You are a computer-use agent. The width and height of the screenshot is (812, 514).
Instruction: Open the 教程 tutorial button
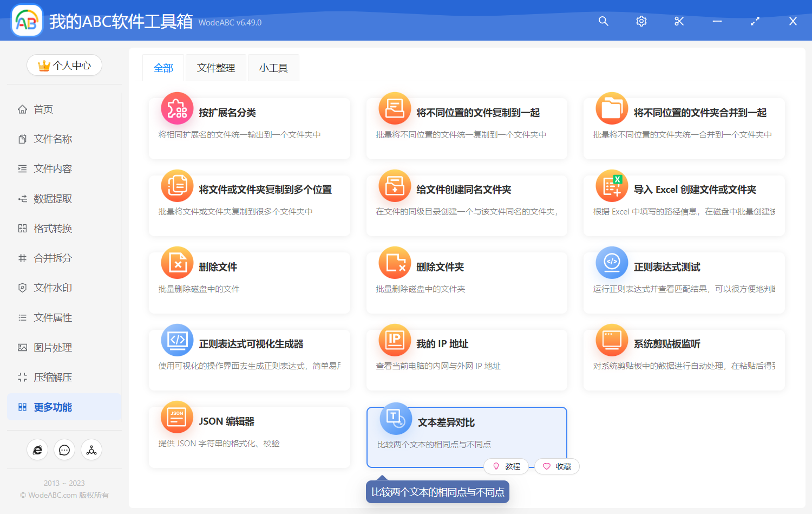click(507, 466)
